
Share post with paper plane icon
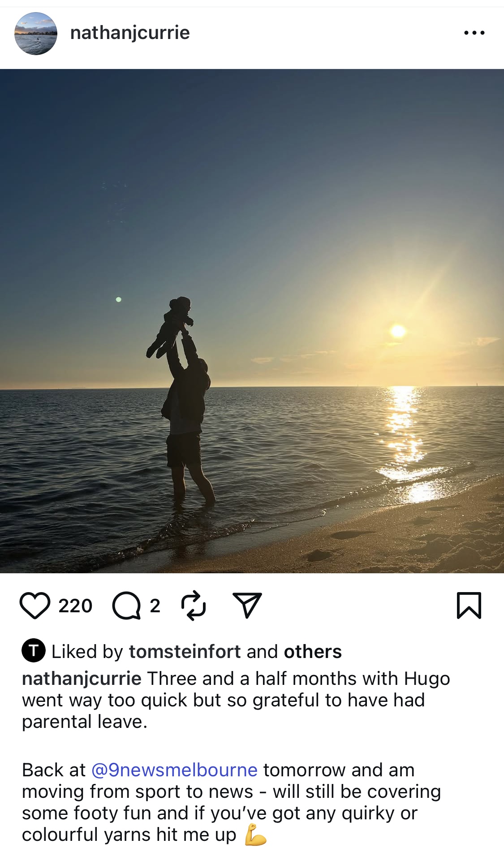[x=247, y=606]
